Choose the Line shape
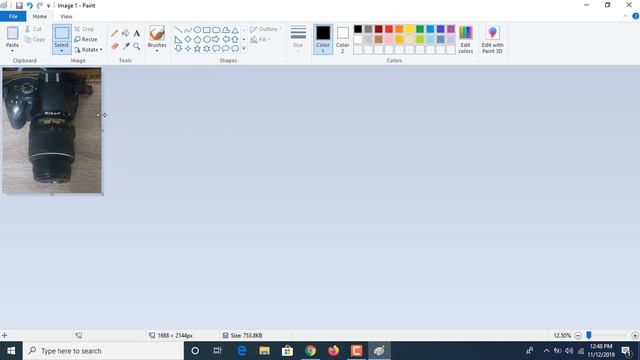 point(178,30)
